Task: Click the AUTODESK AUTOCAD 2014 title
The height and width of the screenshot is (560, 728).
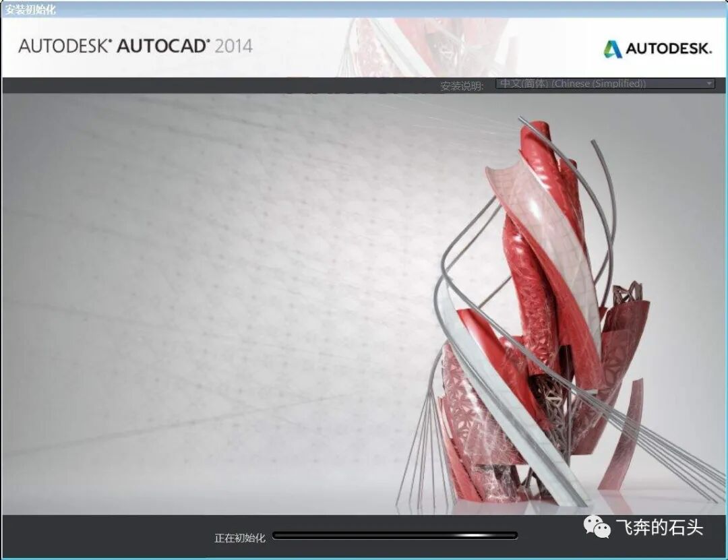Action: (135, 46)
